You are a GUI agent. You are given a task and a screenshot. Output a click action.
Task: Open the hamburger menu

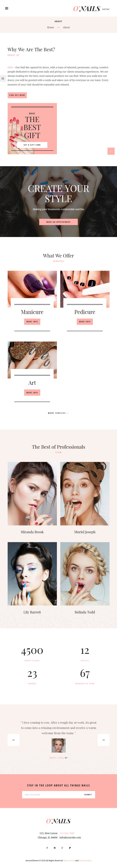tap(7, 8)
